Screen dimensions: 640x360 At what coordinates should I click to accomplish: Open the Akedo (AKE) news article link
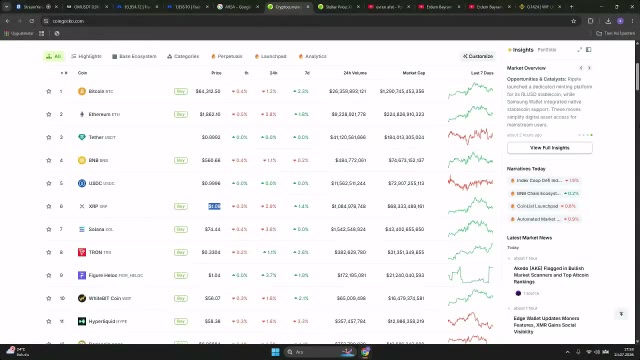click(551, 275)
